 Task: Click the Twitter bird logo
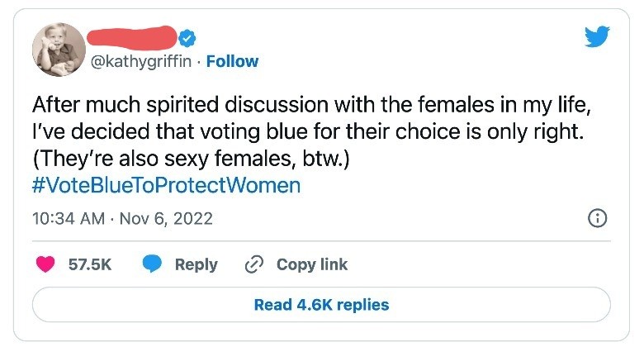point(597,36)
